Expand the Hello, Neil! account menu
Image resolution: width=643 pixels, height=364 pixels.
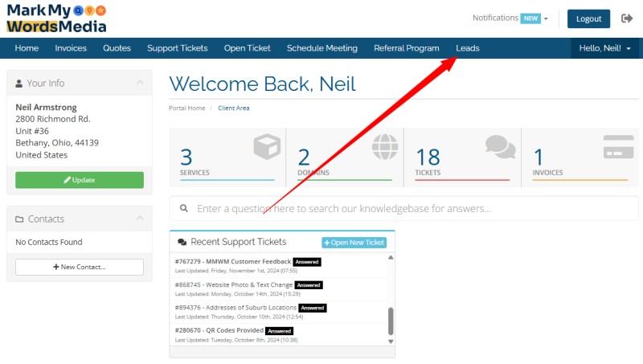[605, 48]
